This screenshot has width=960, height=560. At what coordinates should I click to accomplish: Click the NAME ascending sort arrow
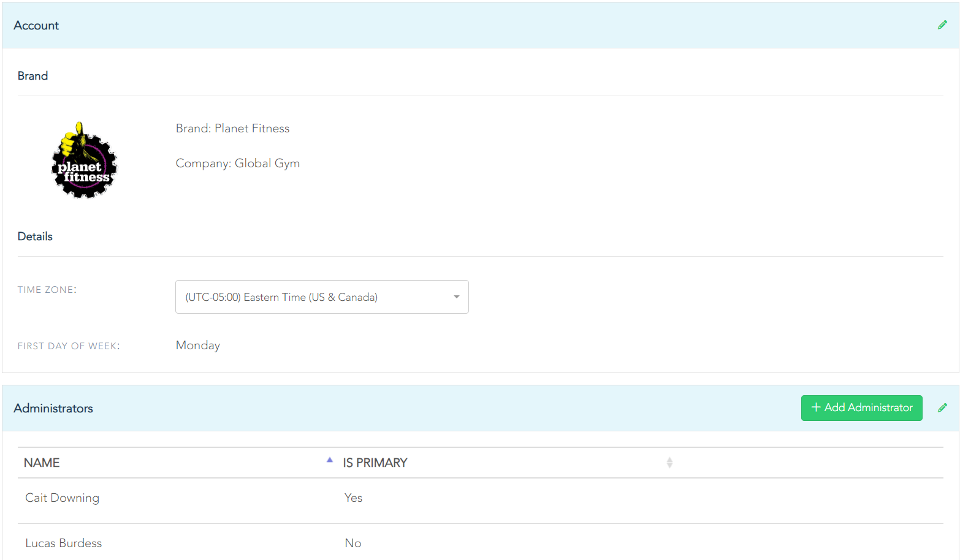(330, 460)
